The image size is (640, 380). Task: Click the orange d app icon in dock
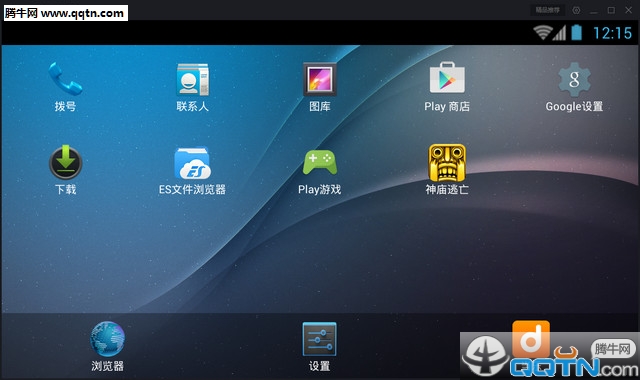tap(531, 339)
